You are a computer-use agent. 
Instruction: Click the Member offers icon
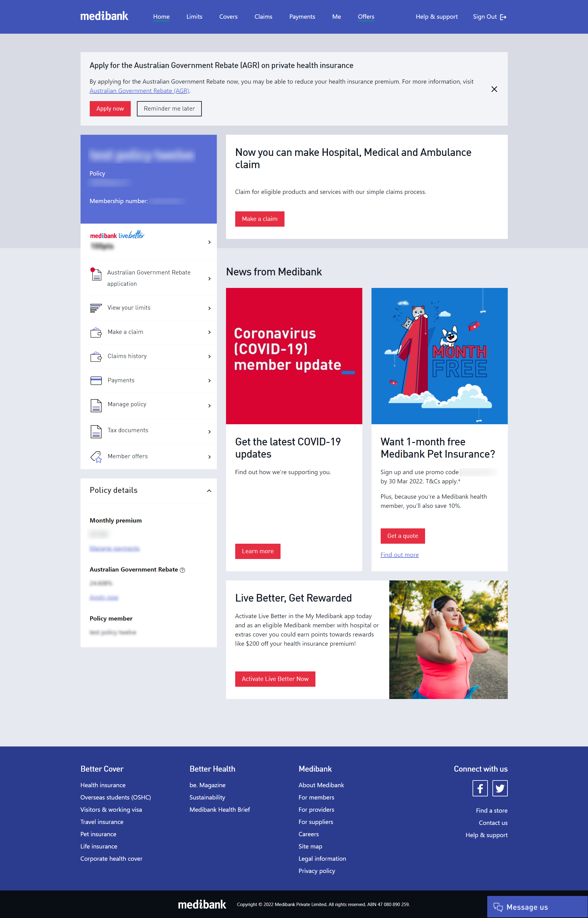96,456
